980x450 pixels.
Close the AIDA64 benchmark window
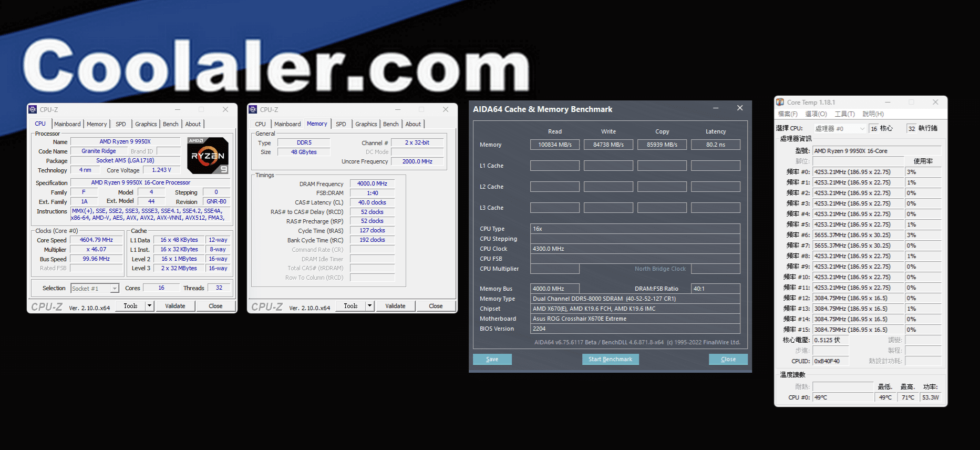pyautogui.click(x=740, y=108)
